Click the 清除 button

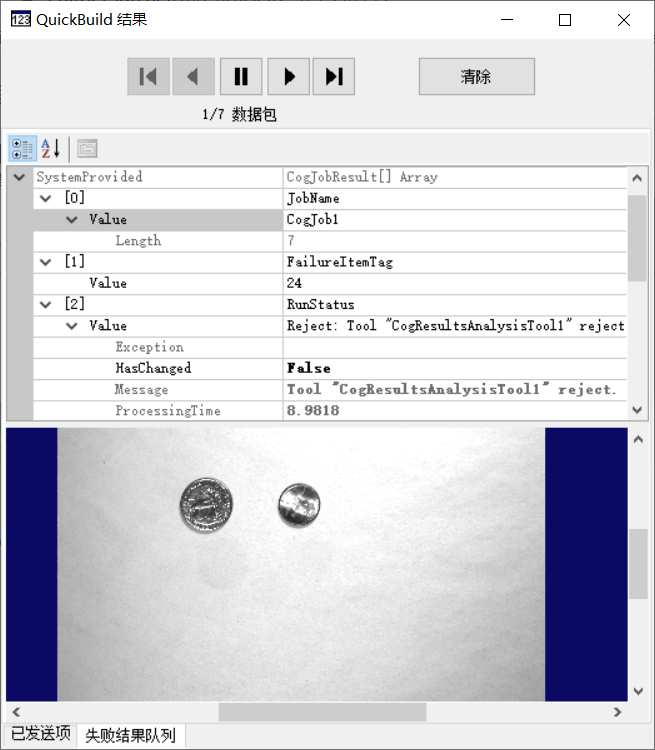click(477, 77)
